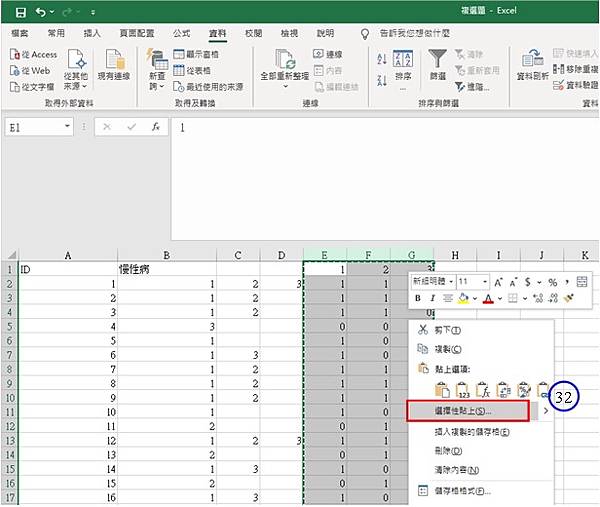Click the increase font size icon
Screen dimensions: 600x507
(x=499, y=282)
